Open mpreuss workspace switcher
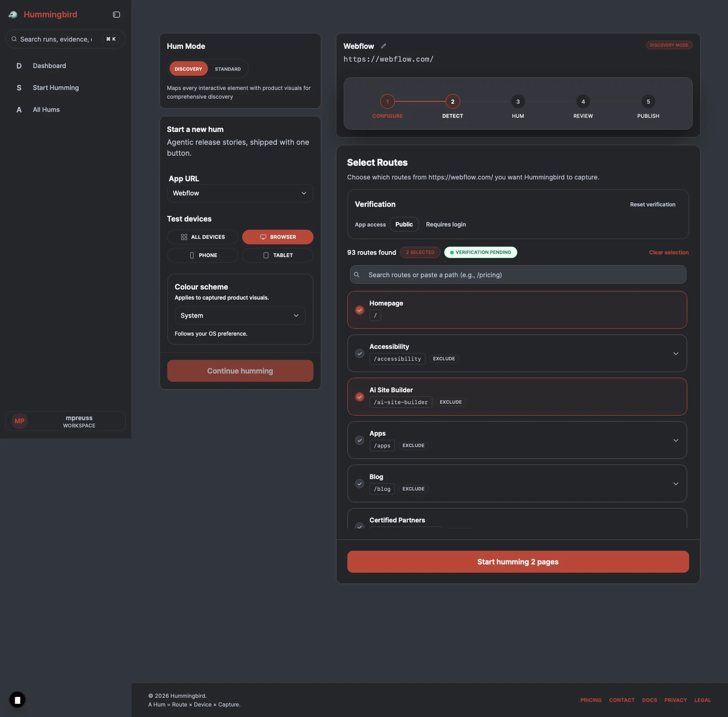Screen dimensions: 728x717 (x=65, y=421)
